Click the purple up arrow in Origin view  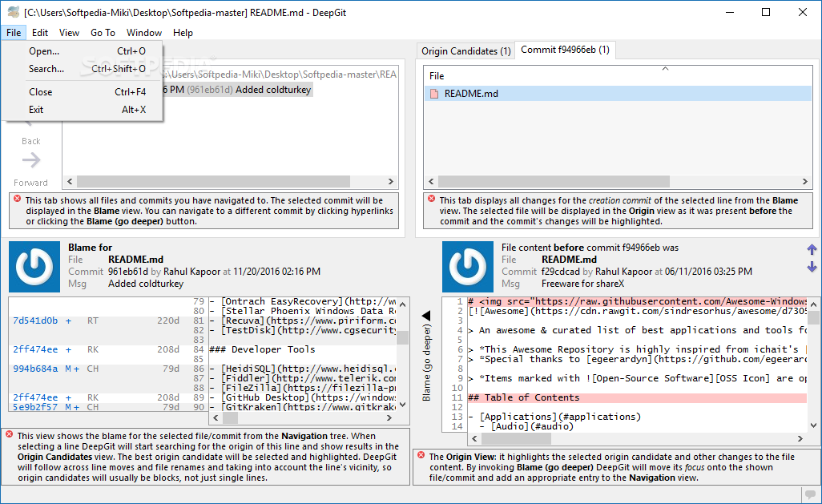tap(812, 250)
